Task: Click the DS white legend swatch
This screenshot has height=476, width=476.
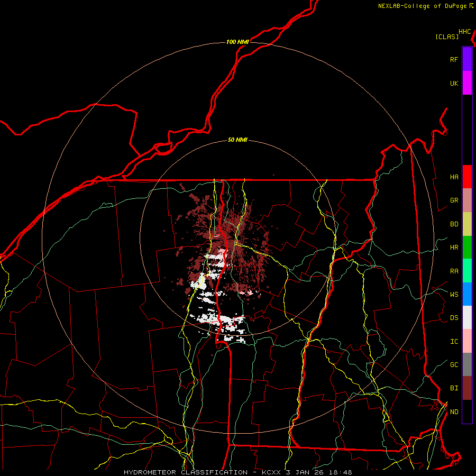Action: 467,317
